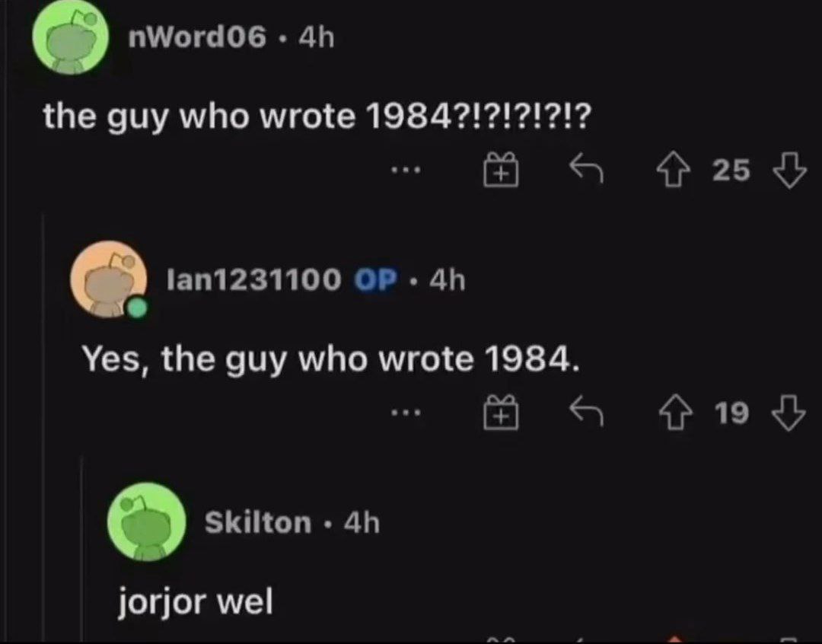Open Ian1231100's profile via username

[253, 279]
